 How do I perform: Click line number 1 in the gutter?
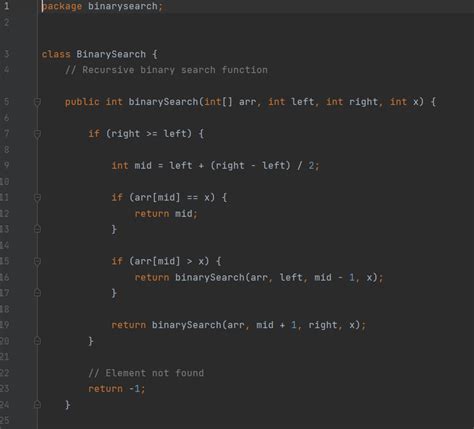[x=6, y=6]
